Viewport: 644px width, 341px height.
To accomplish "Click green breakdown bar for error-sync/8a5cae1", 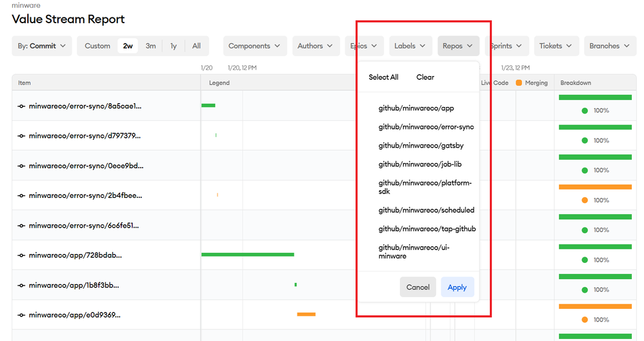I will point(595,97).
